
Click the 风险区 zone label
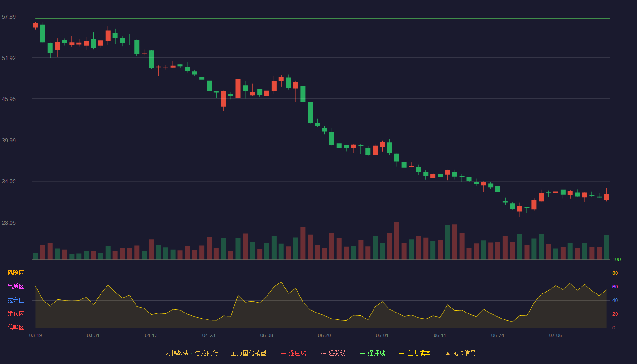15,273
